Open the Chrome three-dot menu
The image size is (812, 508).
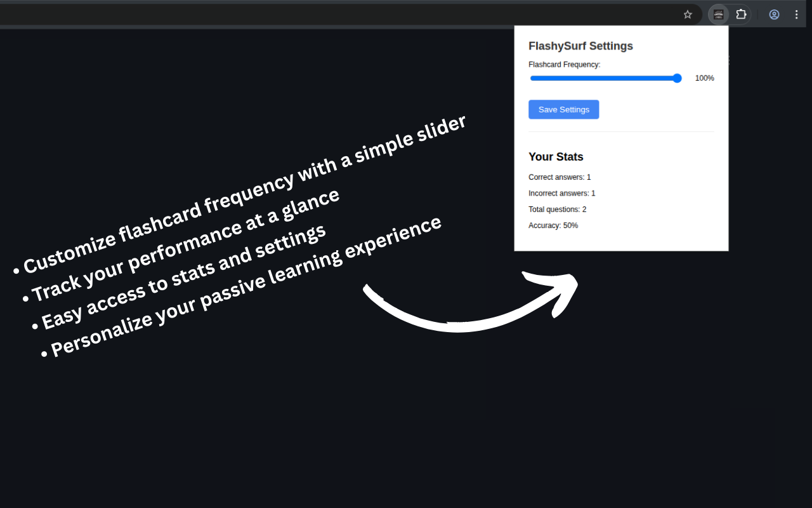pos(797,15)
